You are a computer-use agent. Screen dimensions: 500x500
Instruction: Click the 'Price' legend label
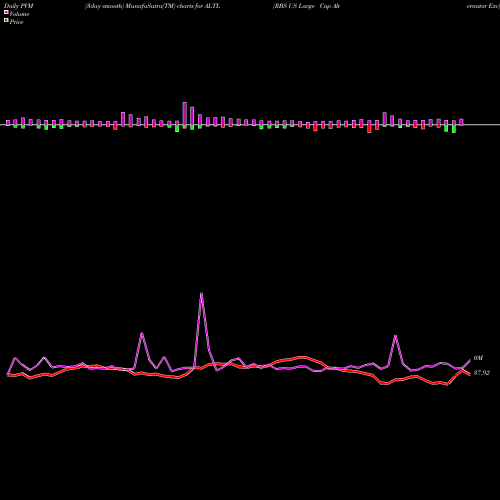pyautogui.click(x=16, y=22)
